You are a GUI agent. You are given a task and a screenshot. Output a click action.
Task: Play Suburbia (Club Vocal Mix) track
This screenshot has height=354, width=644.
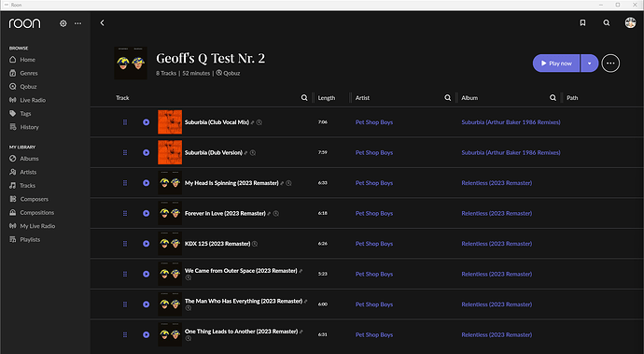click(146, 122)
